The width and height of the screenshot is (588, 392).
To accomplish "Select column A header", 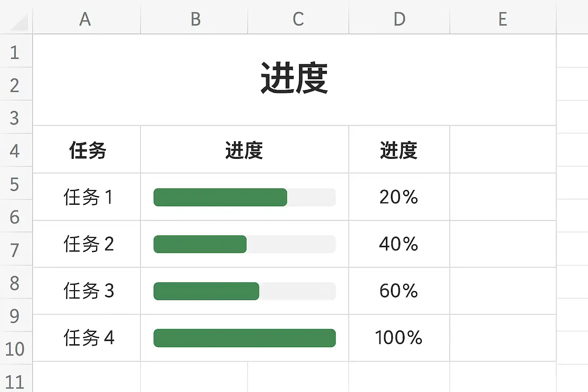I will 86,19.
